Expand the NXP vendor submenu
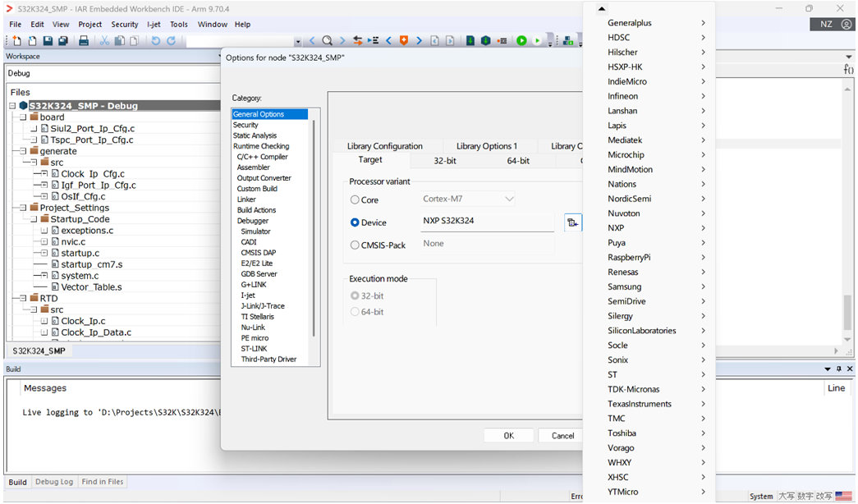 (x=649, y=227)
